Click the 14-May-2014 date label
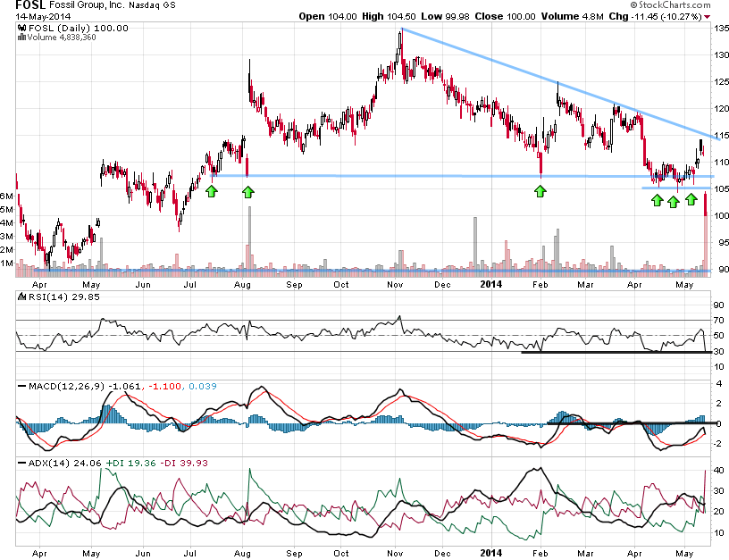This screenshot has width=729, height=560. [43, 17]
